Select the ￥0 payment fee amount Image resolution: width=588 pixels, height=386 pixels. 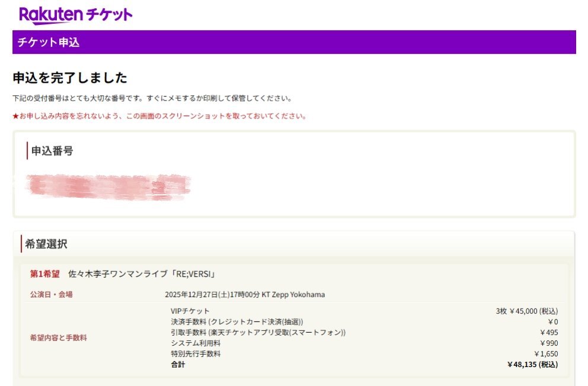[x=553, y=321]
